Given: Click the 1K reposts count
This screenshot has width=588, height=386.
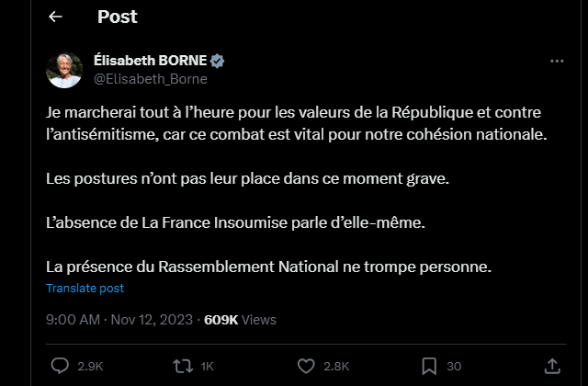Looking at the screenshot, I should click(x=207, y=366).
